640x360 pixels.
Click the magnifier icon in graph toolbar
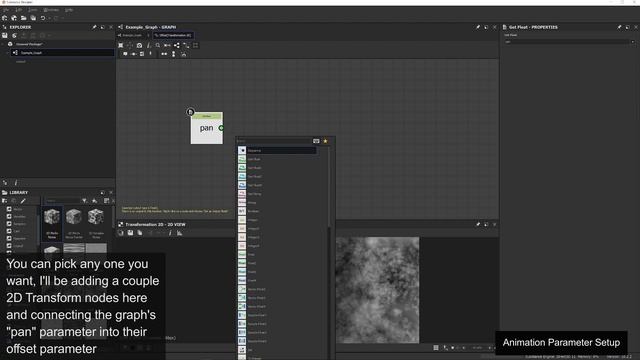click(158, 45)
